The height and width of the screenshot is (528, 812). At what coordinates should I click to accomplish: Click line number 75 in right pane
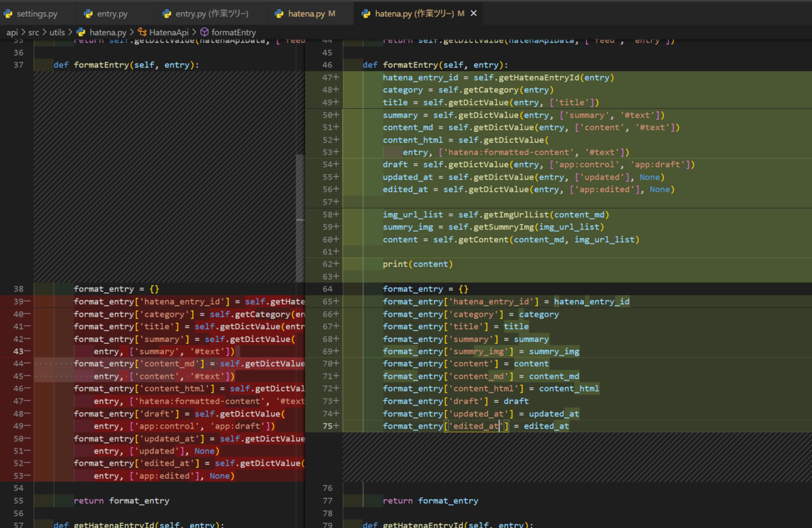coord(327,426)
